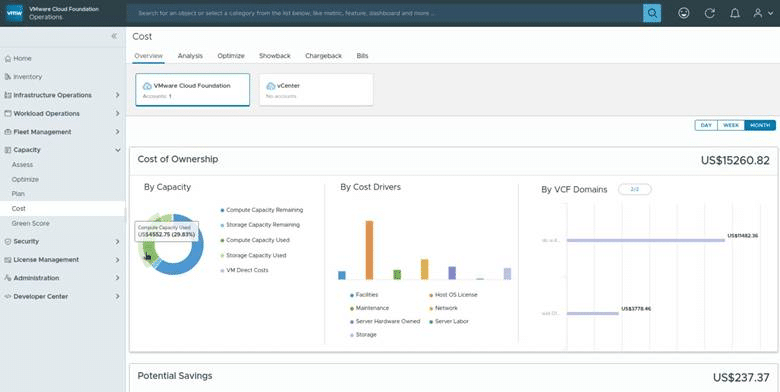Image resolution: width=780 pixels, height=392 pixels.
Task: Open Green Score in the sidebar
Action: (x=30, y=223)
